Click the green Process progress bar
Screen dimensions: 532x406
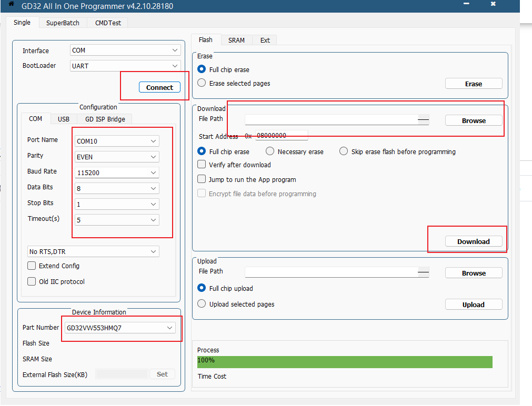tap(345, 362)
